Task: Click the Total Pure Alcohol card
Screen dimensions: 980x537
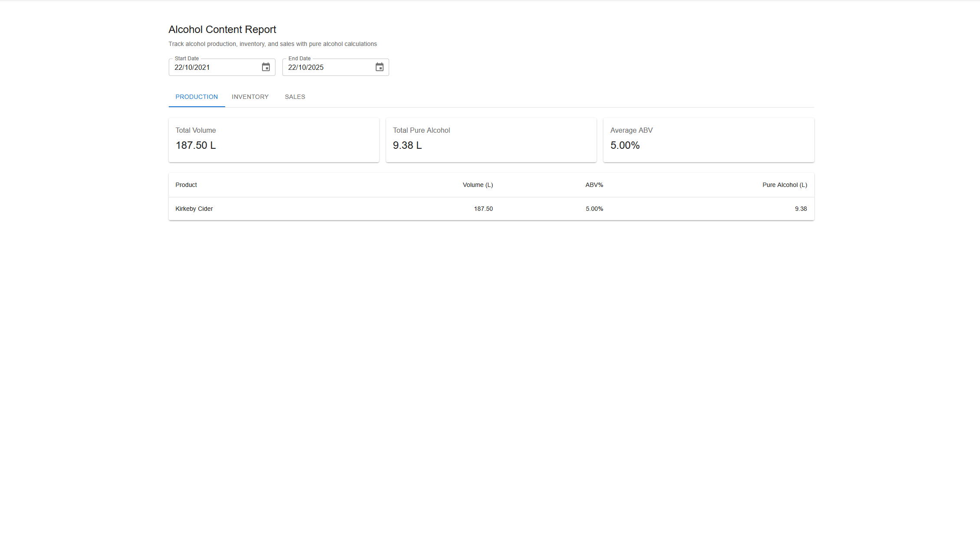Action: (x=491, y=140)
